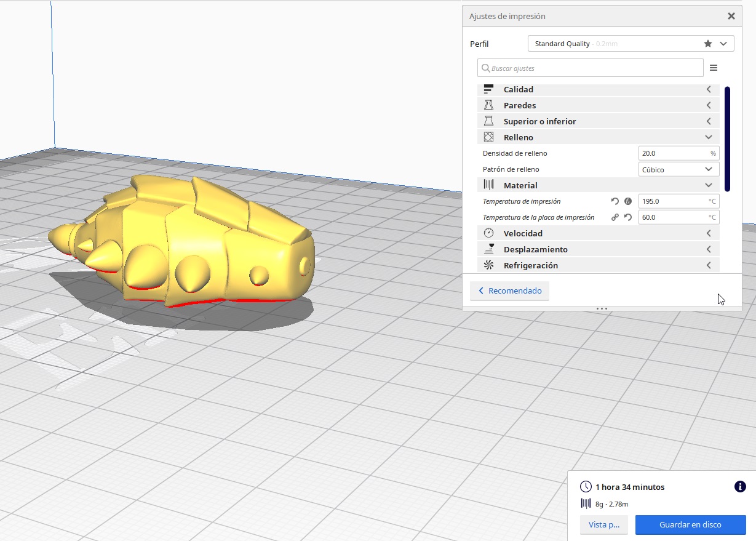This screenshot has height=541, width=756.
Task: Click Temperatura de la placa de impresión label
Action: pyautogui.click(x=539, y=217)
